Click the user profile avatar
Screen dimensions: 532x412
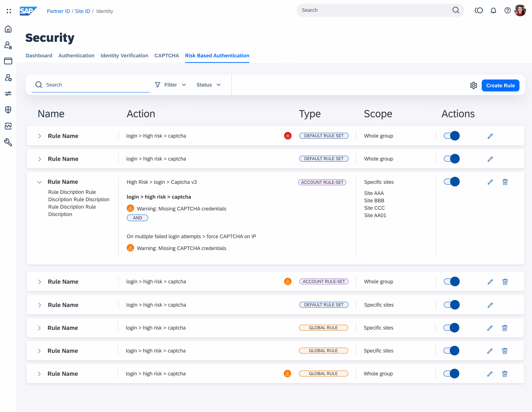coord(520,11)
